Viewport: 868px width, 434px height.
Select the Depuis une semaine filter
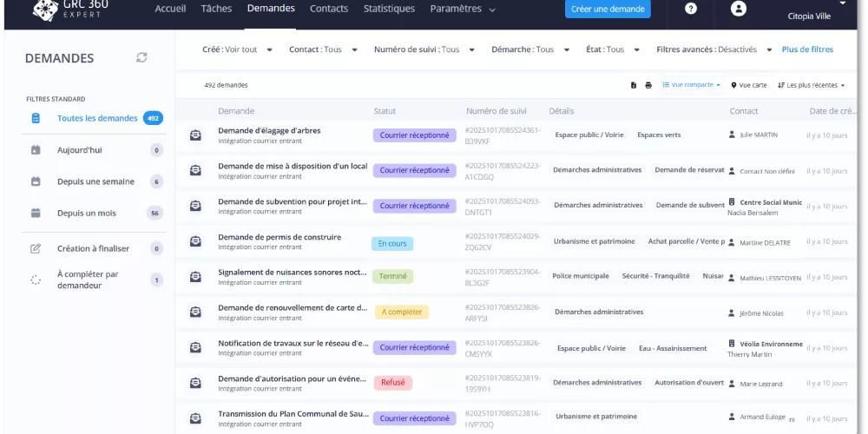95,181
